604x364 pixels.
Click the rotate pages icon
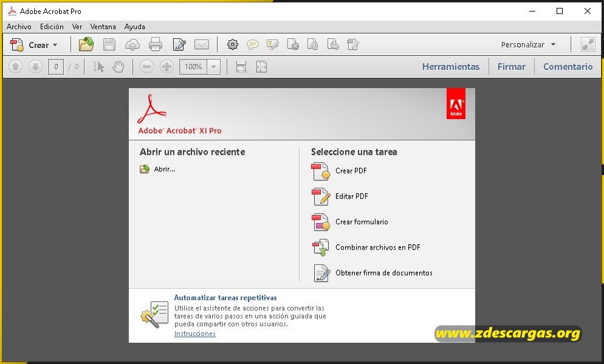(x=312, y=44)
